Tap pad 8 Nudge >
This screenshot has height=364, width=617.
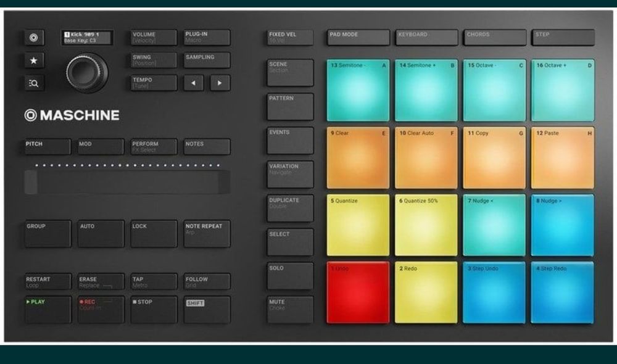click(x=563, y=225)
